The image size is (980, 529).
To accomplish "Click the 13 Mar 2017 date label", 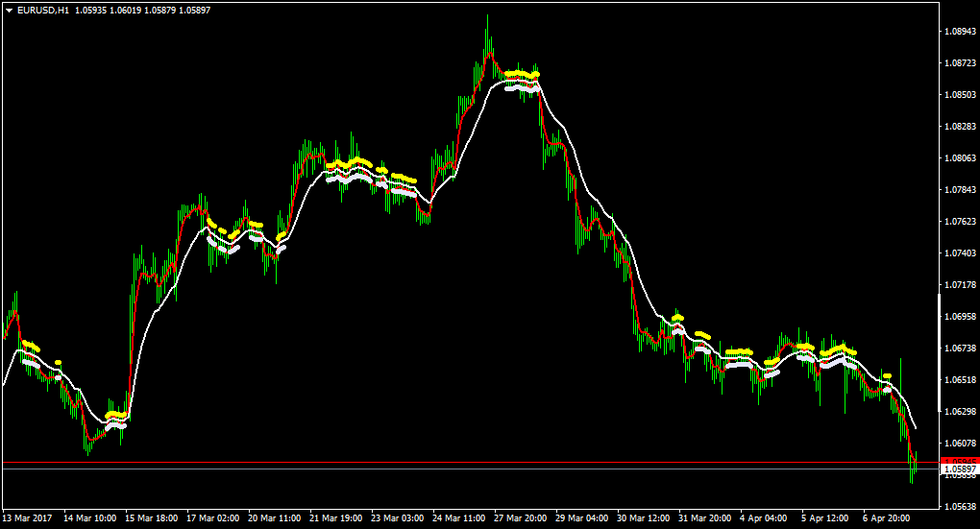I will click(28, 518).
